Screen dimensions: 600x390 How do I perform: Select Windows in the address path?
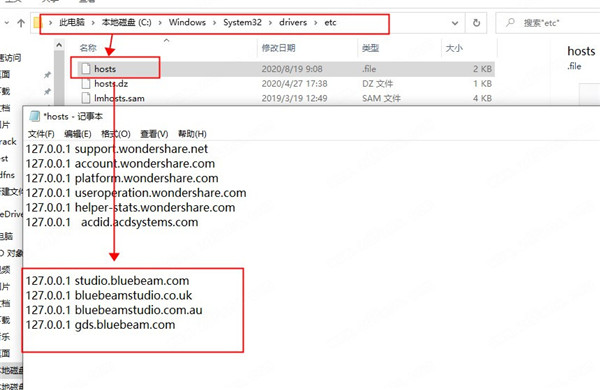coord(187,23)
